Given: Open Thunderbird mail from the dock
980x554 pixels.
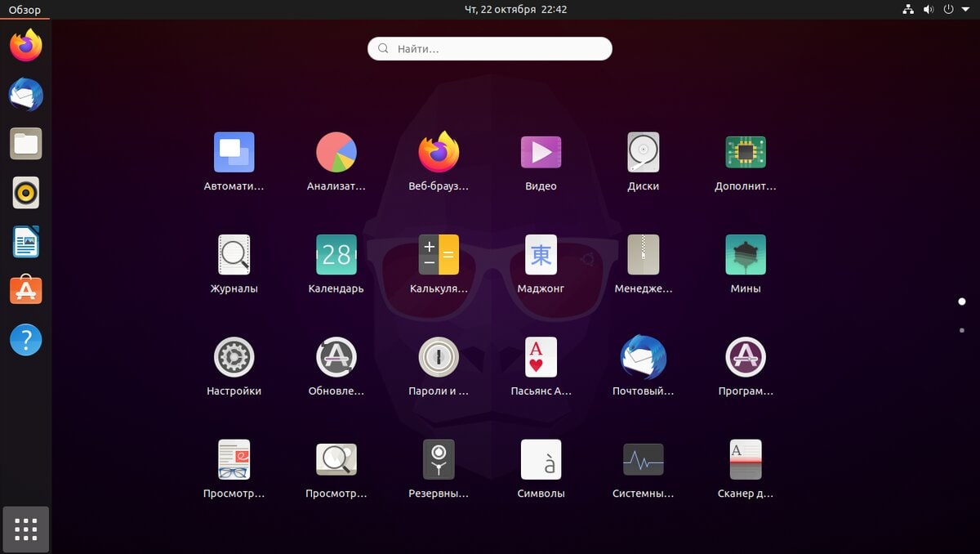Looking at the screenshot, I should 26,95.
